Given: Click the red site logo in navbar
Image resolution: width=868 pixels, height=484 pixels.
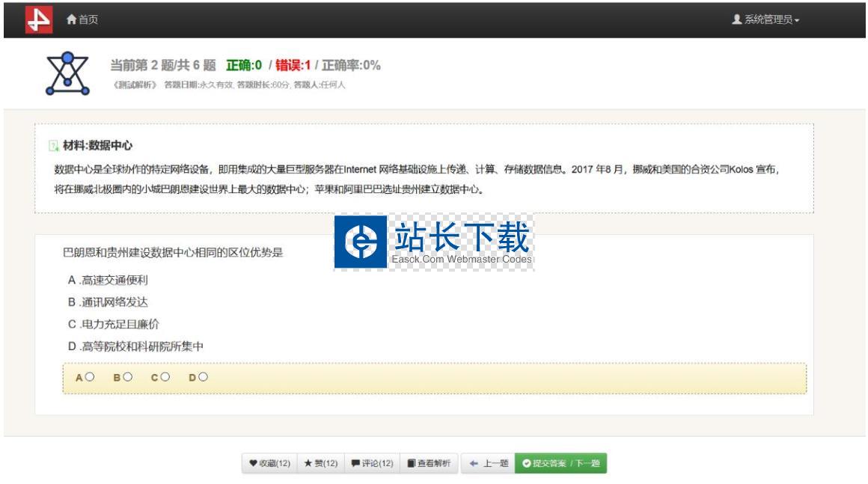Looking at the screenshot, I should 39,20.
